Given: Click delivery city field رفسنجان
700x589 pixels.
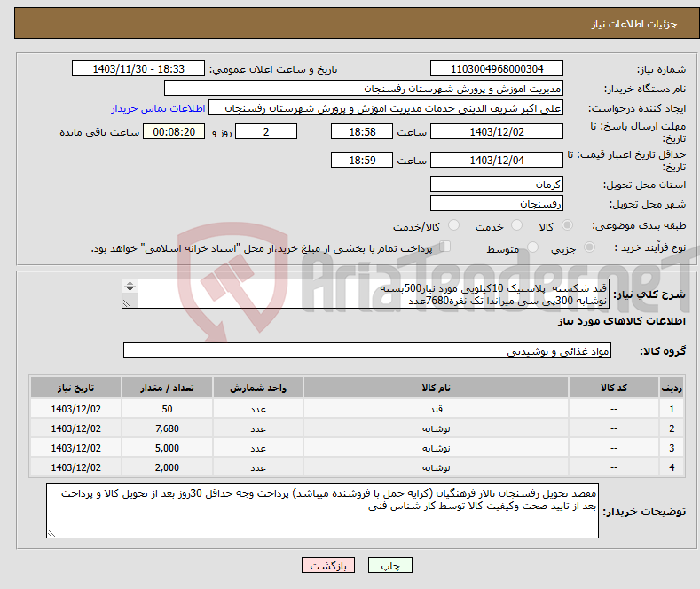Looking at the screenshot, I should click(497, 203).
